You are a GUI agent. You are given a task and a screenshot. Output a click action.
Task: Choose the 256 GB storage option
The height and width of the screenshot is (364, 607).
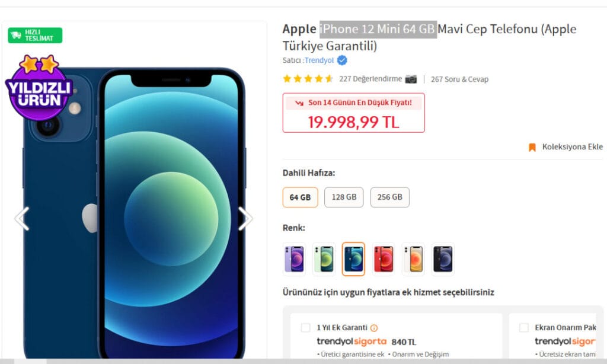click(390, 197)
